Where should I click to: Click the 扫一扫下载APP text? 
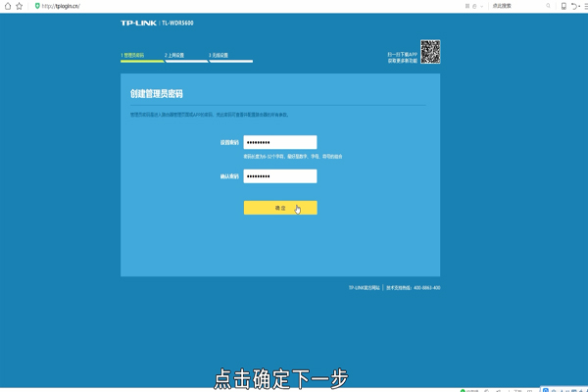point(403,55)
